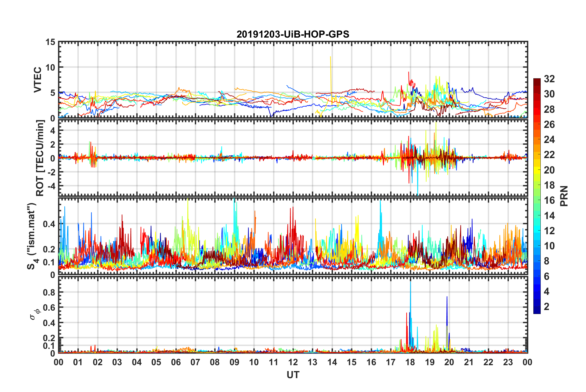Select colorbar tick label 14
586x392 pixels.
(x=549, y=216)
